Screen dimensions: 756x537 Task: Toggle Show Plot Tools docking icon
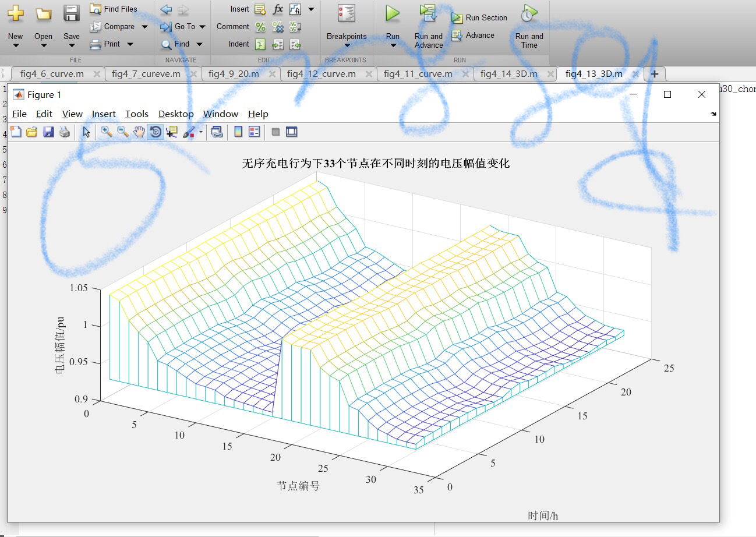[291, 132]
